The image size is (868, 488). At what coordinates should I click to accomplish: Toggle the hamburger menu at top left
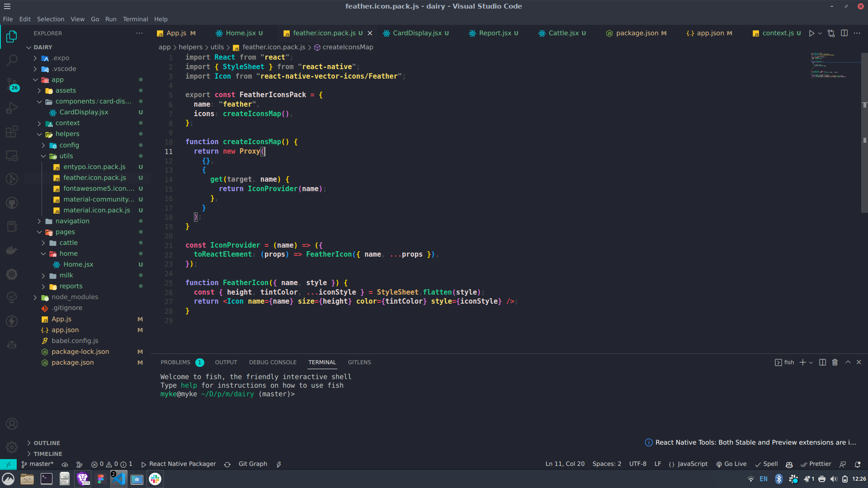[x=7, y=6]
